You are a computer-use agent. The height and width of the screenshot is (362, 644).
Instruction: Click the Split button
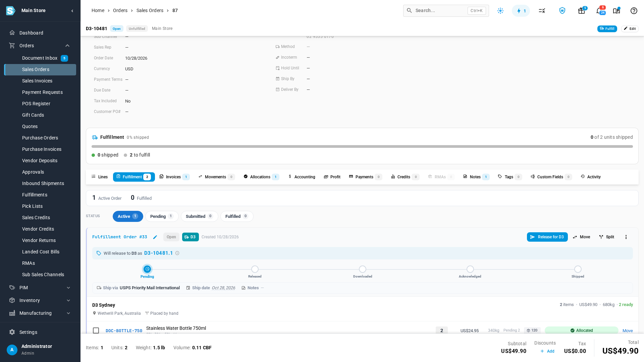click(606, 237)
